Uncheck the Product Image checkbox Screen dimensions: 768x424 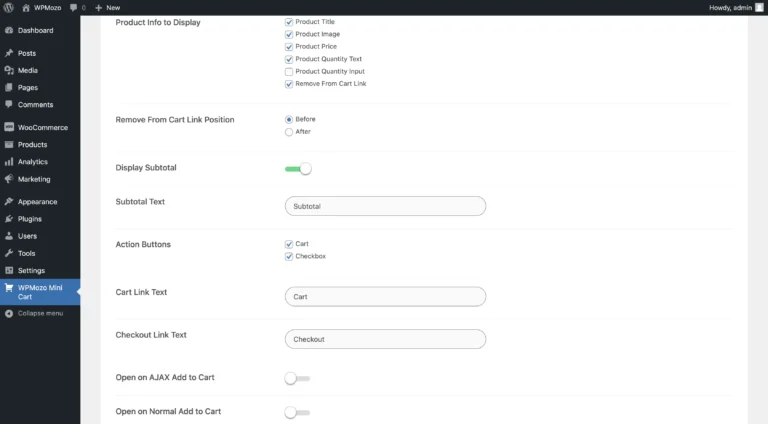coord(289,34)
